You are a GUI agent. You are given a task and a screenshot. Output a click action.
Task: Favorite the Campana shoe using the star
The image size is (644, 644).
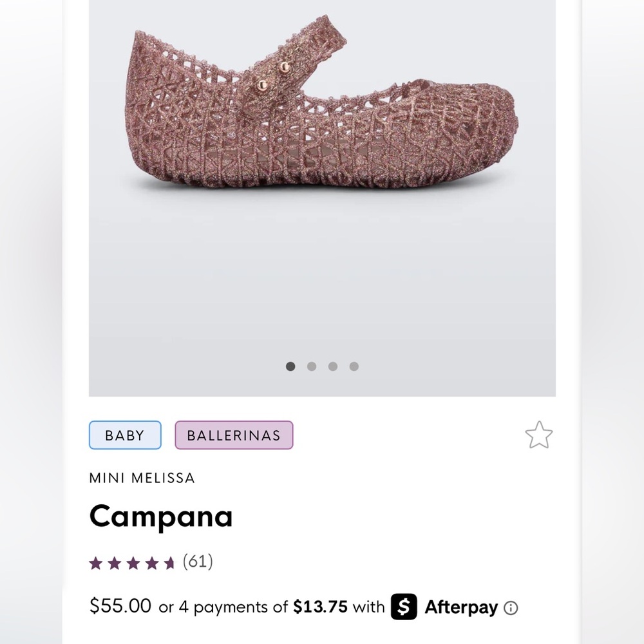coord(539,435)
